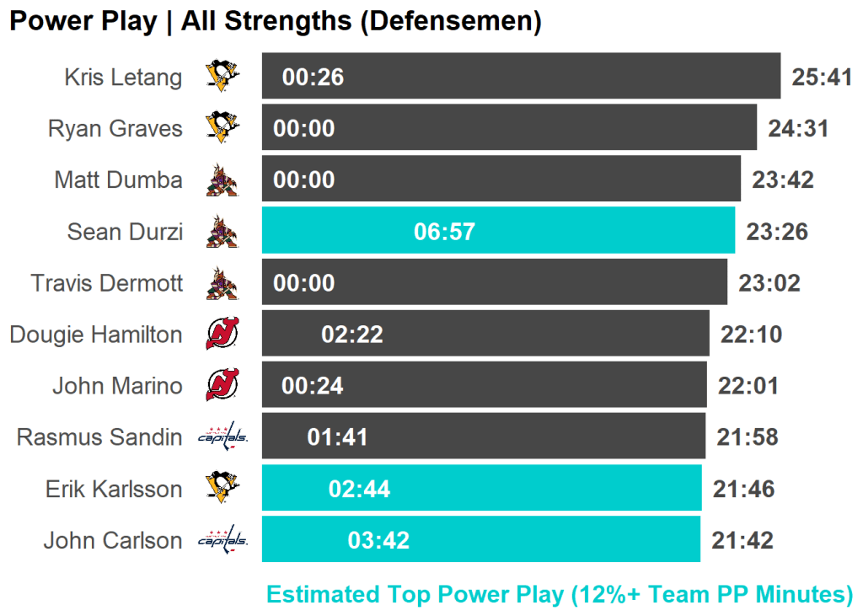Click the Devils logo beside John Marino
Screen dimensions: 863x616
pos(222,386)
